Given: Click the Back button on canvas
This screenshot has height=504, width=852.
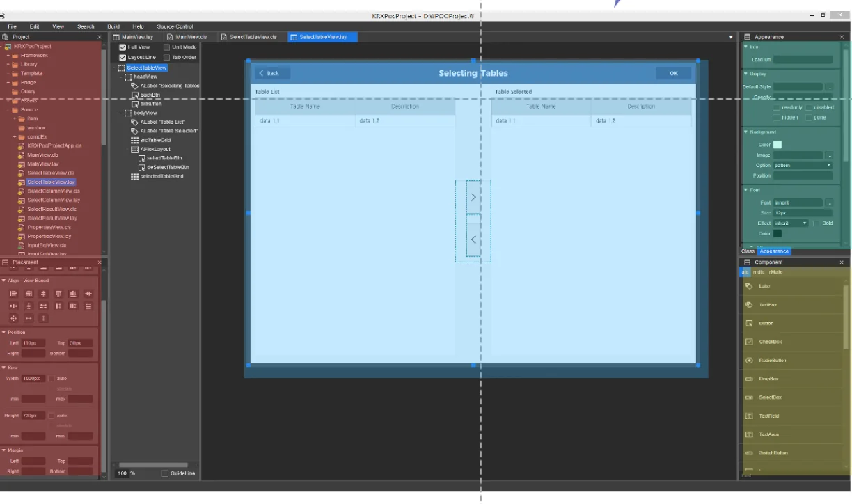Looking at the screenshot, I should [272, 73].
